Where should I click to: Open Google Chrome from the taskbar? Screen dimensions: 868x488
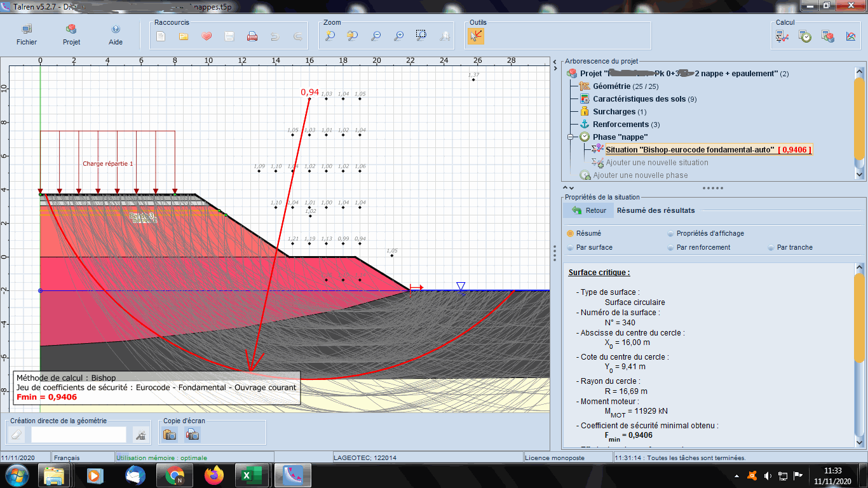[175, 475]
